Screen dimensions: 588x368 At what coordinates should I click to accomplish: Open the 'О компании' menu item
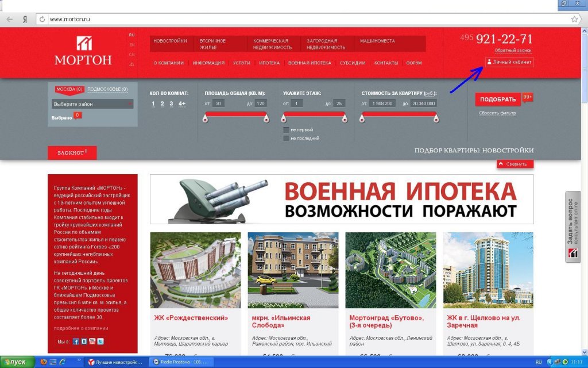tap(169, 63)
